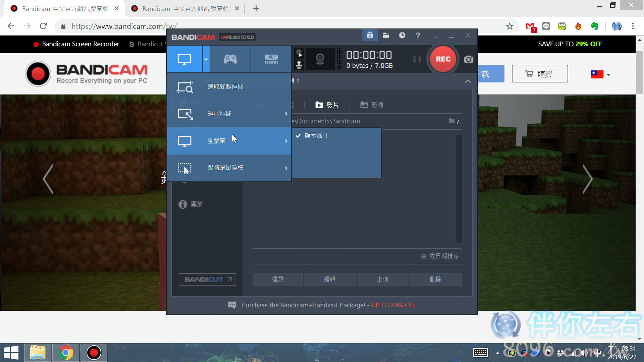The width and height of the screenshot is (644, 362).
Task: Bookmark the page with the star icon
Action: click(x=509, y=26)
